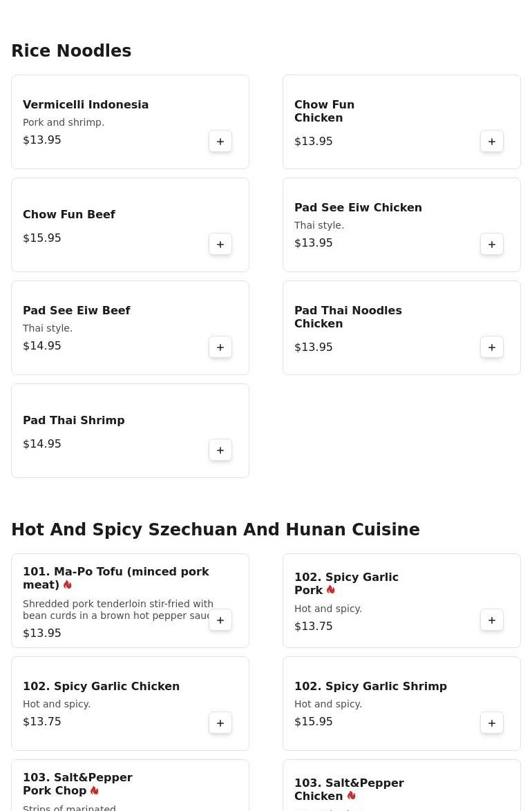Click the spicy flame icon on Ma-Po Tofu
Screen dimensions: 532x811
(x=68, y=585)
